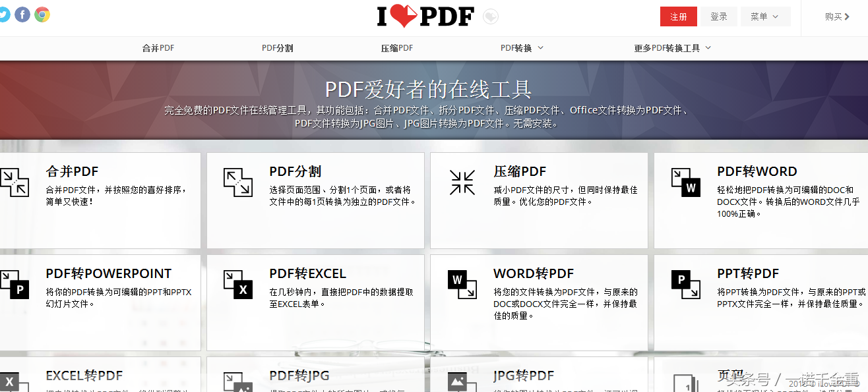Select 压缩PDF in the navigation bar
Viewport: 868px width, 392px height.
[397, 48]
